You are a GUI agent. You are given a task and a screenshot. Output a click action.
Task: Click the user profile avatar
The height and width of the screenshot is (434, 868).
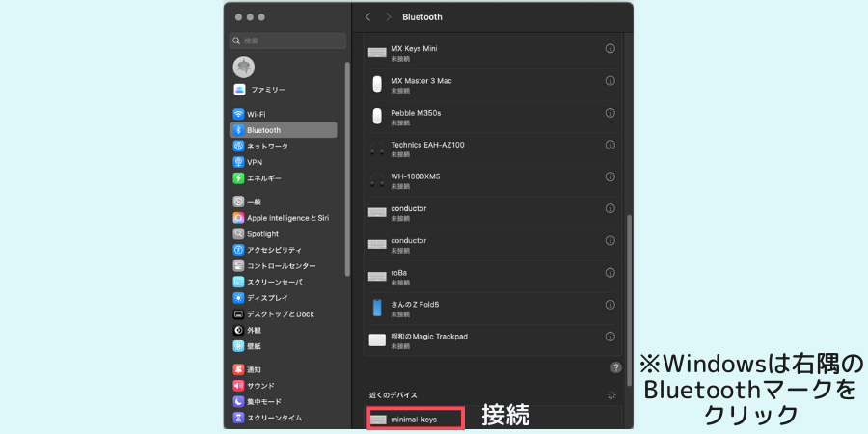(244, 67)
